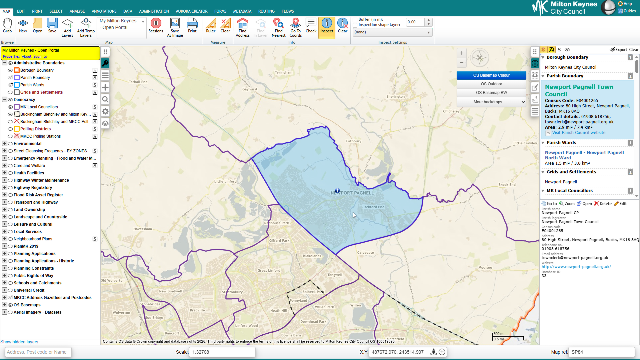Open the DATA ribbon tab
Viewport: 640px width, 360px height.
coord(128,11)
